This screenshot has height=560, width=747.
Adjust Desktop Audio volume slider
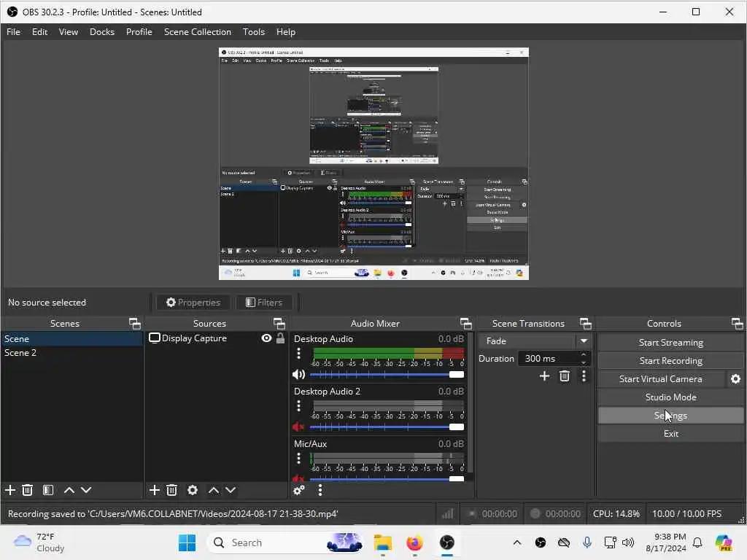point(387,374)
